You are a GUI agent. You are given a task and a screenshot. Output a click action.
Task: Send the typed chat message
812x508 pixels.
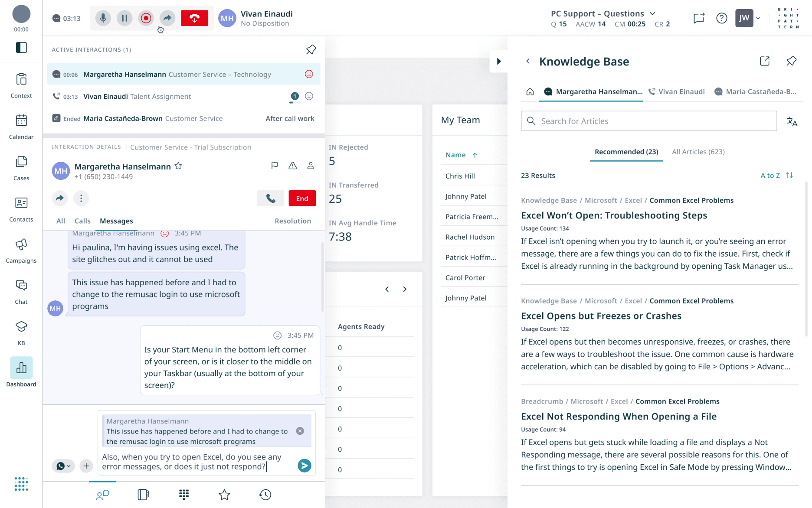point(304,466)
